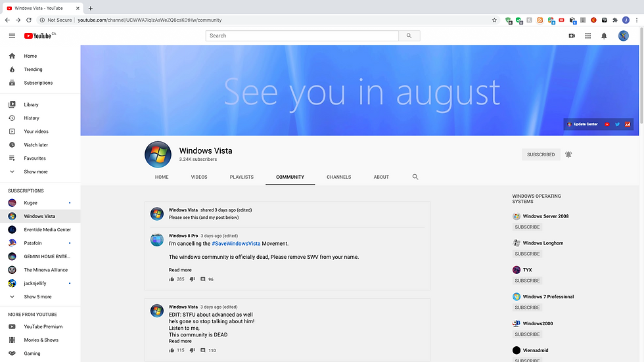This screenshot has height=362, width=644.
Task: Open the banner YouTube link icon
Action: click(607, 124)
